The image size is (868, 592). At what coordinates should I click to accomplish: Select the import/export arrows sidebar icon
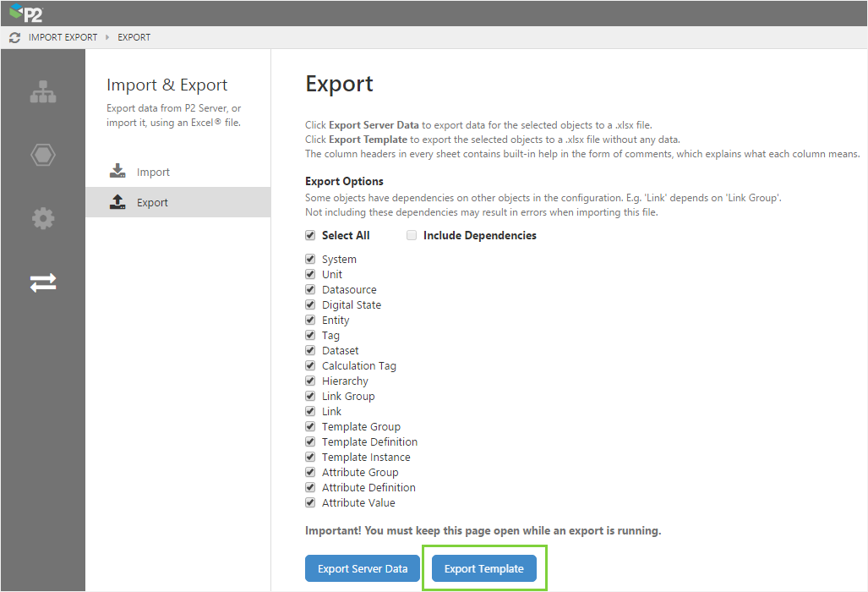click(x=43, y=282)
